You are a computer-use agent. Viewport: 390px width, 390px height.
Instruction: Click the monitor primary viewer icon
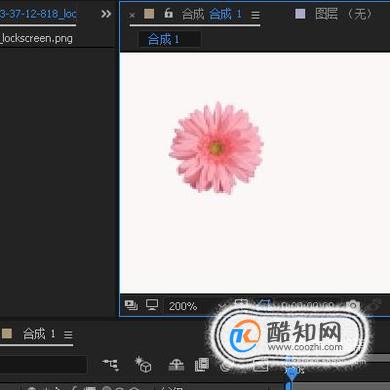click(152, 305)
